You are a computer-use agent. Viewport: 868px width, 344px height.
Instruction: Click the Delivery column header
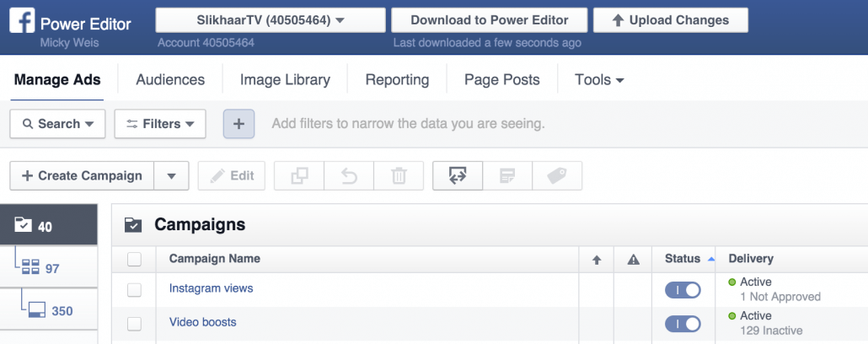tap(751, 258)
